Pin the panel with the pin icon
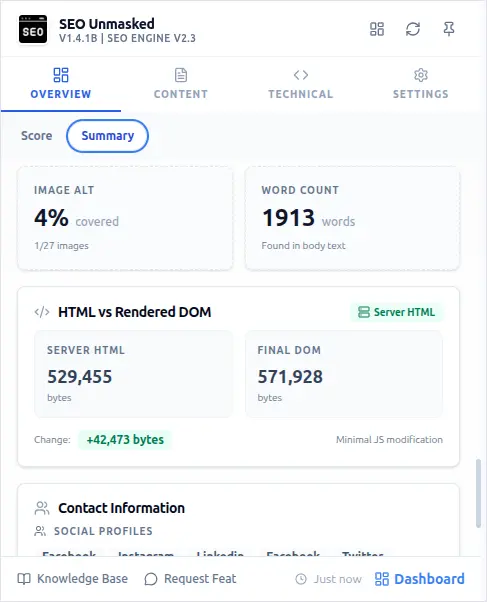Viewport: 487px width, 602px height. (x=449, y=29)
